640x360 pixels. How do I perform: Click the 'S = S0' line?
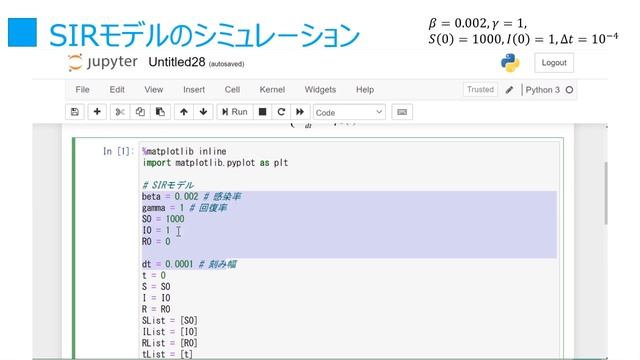[156, 287]
